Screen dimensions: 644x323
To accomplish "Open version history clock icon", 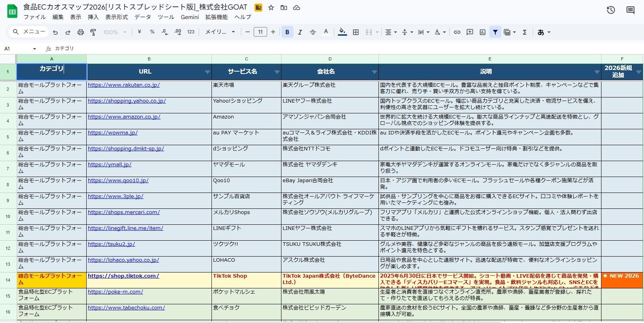I will click(611, 10).
